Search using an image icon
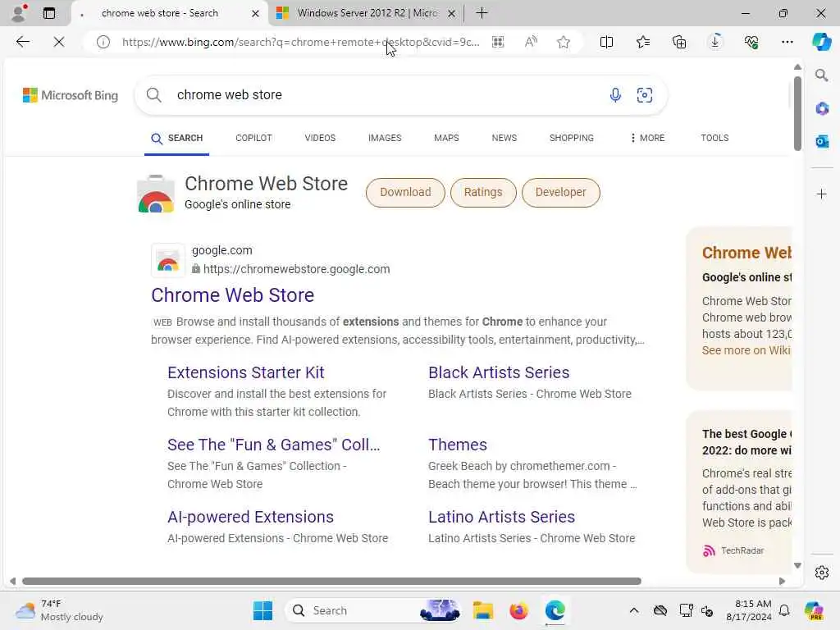Screen dimensions: 840x630 pos(645,95)
